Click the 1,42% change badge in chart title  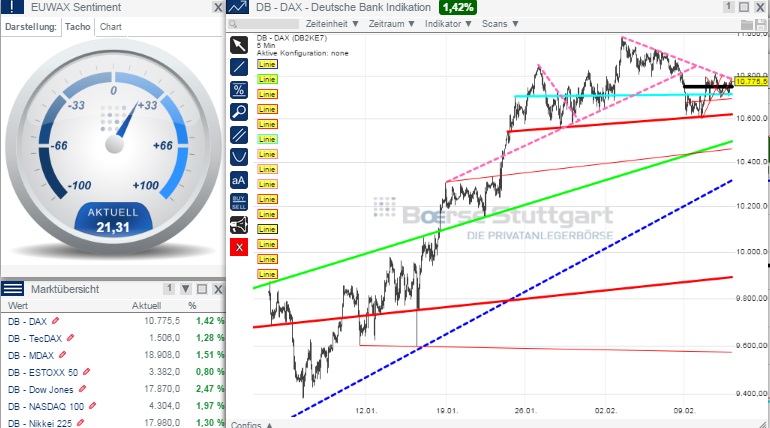coord(458,7)
